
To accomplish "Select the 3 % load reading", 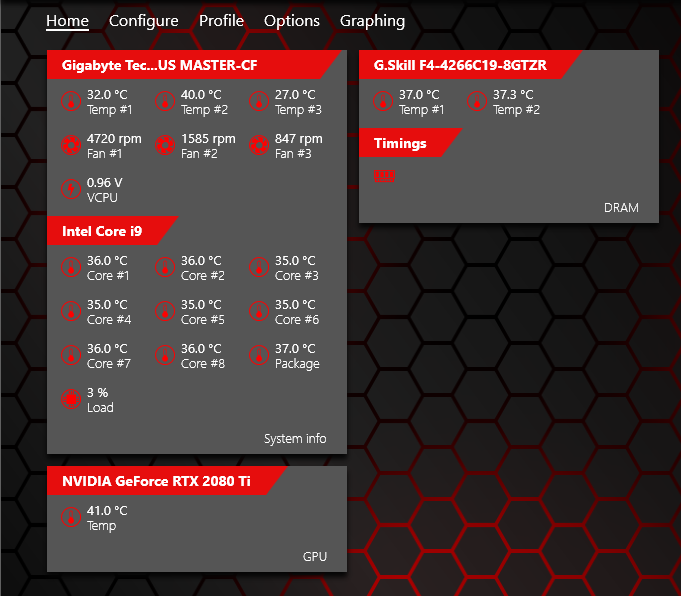I will click(x=97, y=393).
